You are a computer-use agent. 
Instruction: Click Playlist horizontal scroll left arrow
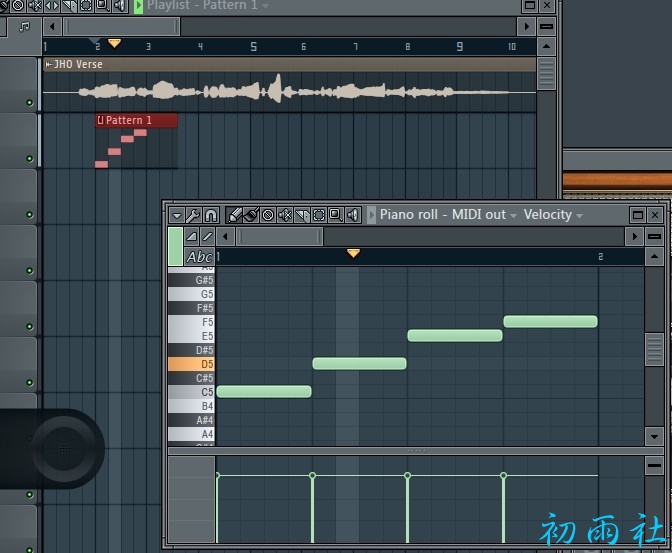pyautogui.click(x=52, y=27)
